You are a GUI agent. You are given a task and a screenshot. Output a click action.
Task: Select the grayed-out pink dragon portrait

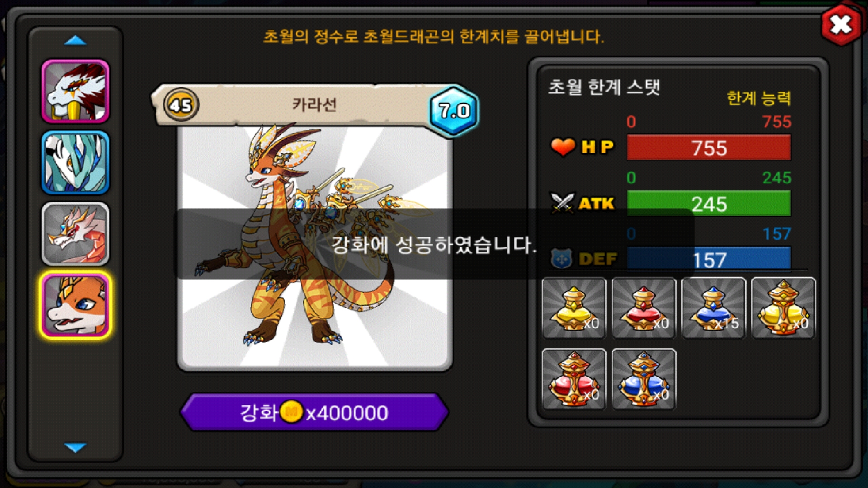[x=75, y=234]
